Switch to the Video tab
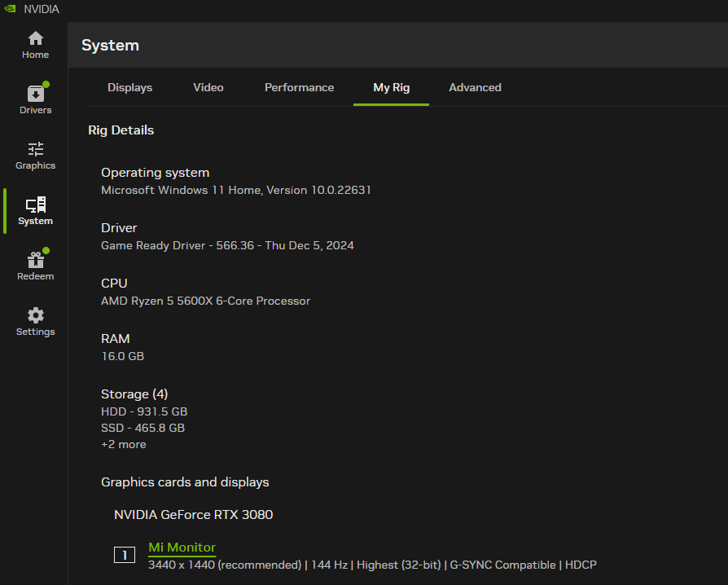728x585 pixels. (208, 87)
